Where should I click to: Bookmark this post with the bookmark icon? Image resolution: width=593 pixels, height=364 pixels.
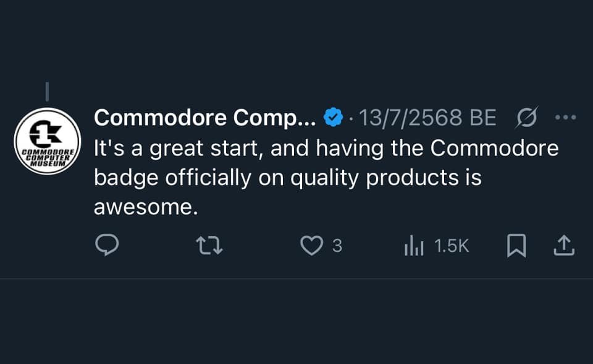tap(516, 246)
